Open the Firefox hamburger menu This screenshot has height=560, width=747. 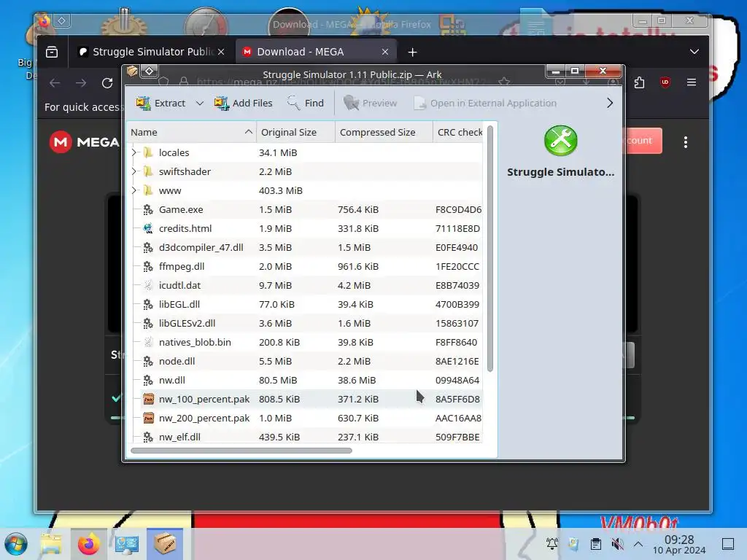click(692, 82)
